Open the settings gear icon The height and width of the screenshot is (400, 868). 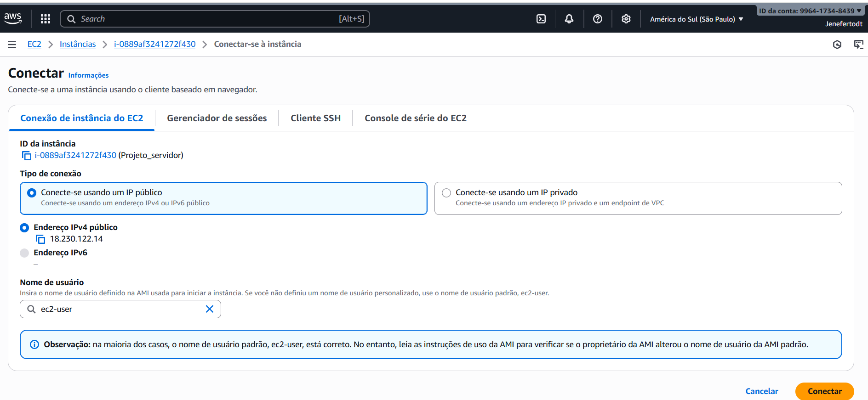pos(626,19)
